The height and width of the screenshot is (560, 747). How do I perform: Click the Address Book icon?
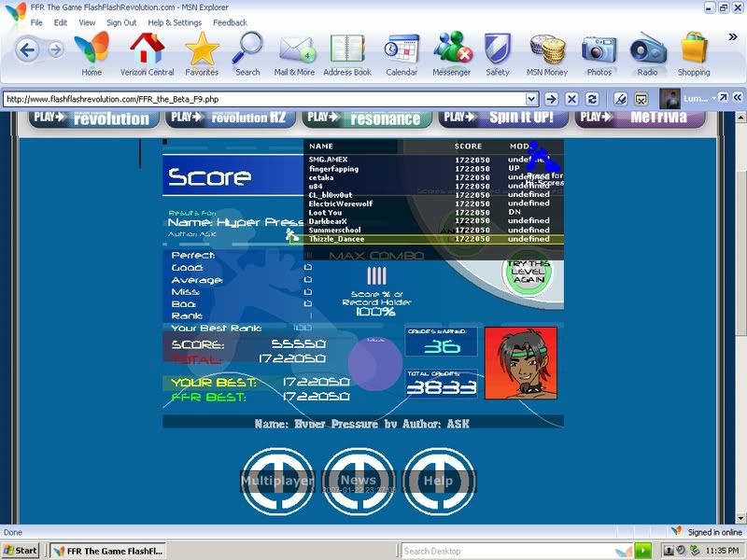coord(347,49)
